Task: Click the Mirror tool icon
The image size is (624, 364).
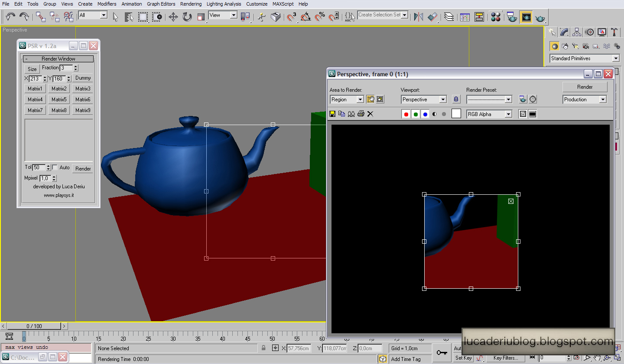Action: coord(419,17)
